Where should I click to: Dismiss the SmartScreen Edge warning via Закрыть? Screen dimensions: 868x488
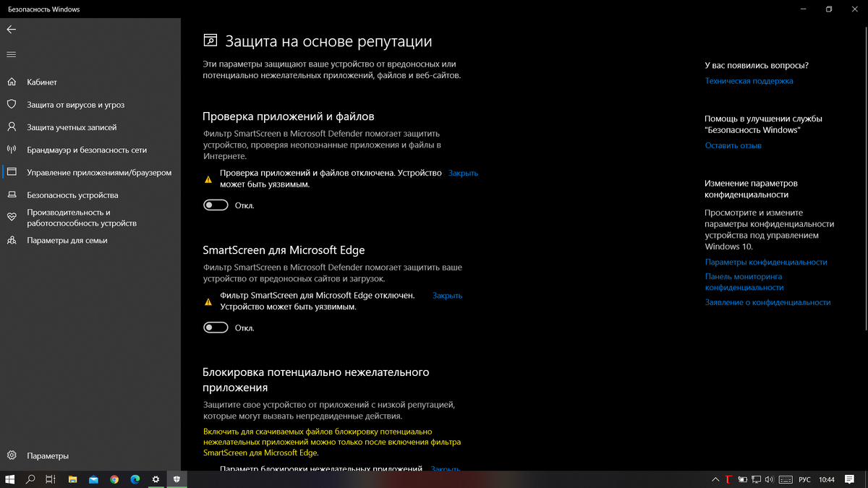447,296
